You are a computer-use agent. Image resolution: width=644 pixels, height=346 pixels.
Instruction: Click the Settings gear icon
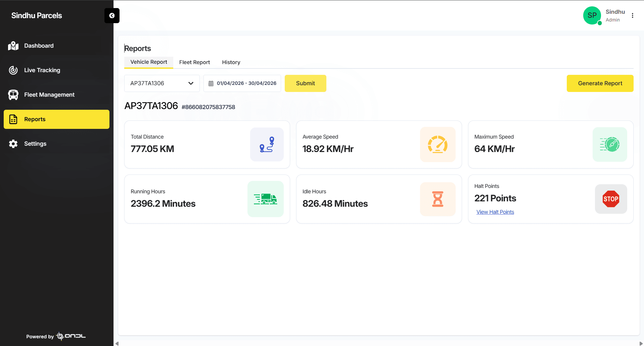pos(13,144)
